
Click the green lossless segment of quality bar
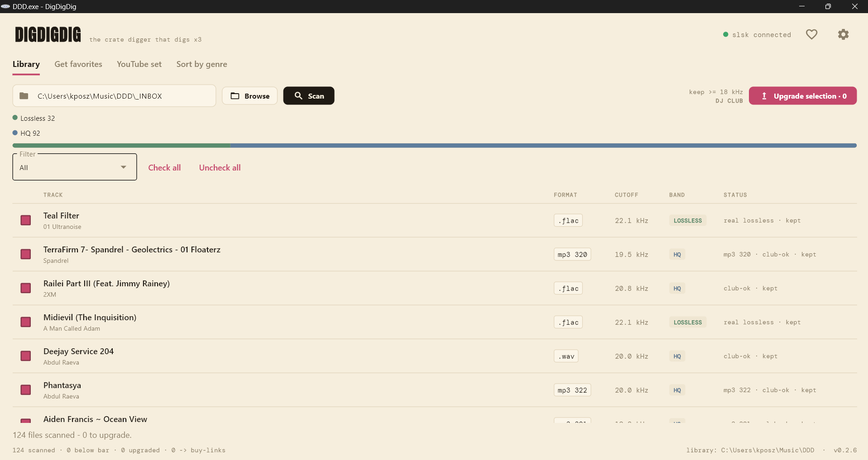pyautogui.click(x=121, y=146)
